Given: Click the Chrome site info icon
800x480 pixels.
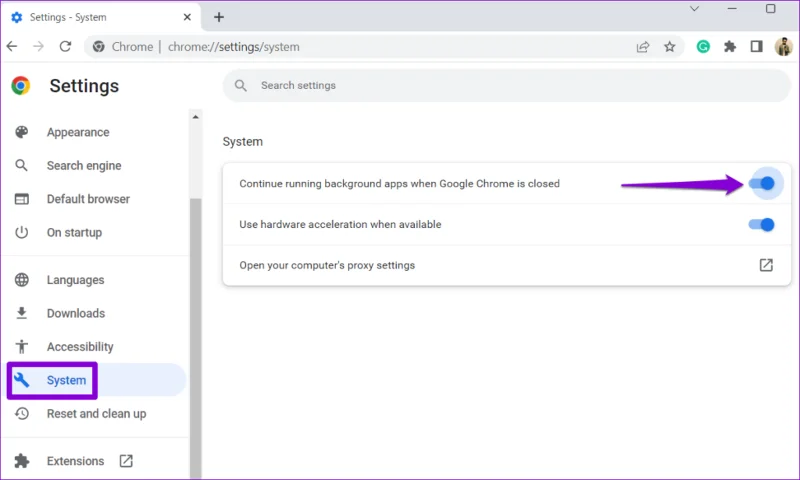Looking at the screenshot, I should (98, 47).
